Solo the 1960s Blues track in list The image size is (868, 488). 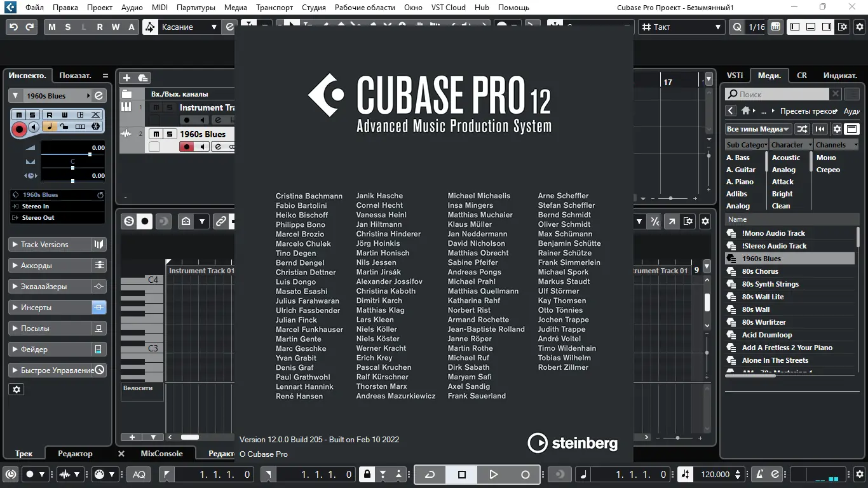170,134
